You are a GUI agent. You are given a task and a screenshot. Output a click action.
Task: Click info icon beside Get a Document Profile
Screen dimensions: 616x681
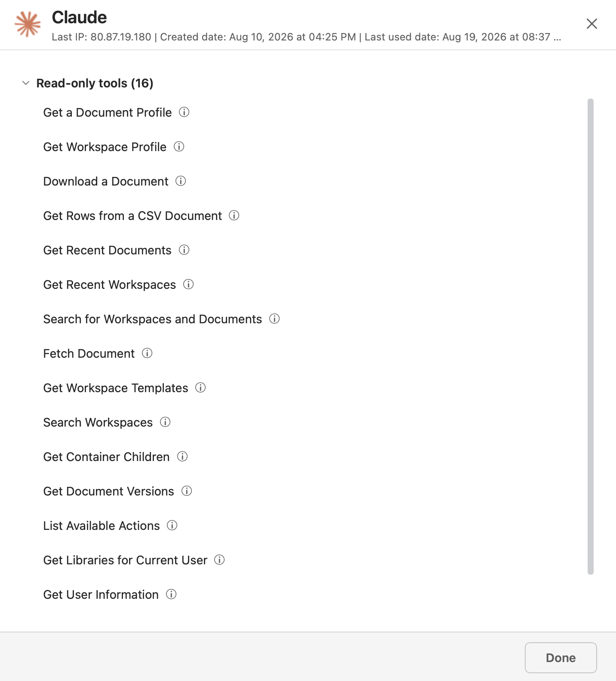coord(184,112)
